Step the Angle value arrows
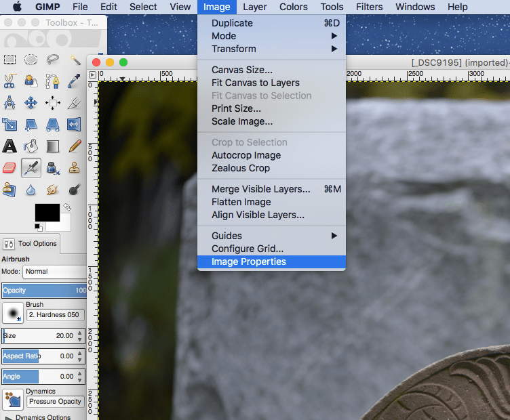The width and height of the screenshot is (510, 420). click(x=80, y=376)
